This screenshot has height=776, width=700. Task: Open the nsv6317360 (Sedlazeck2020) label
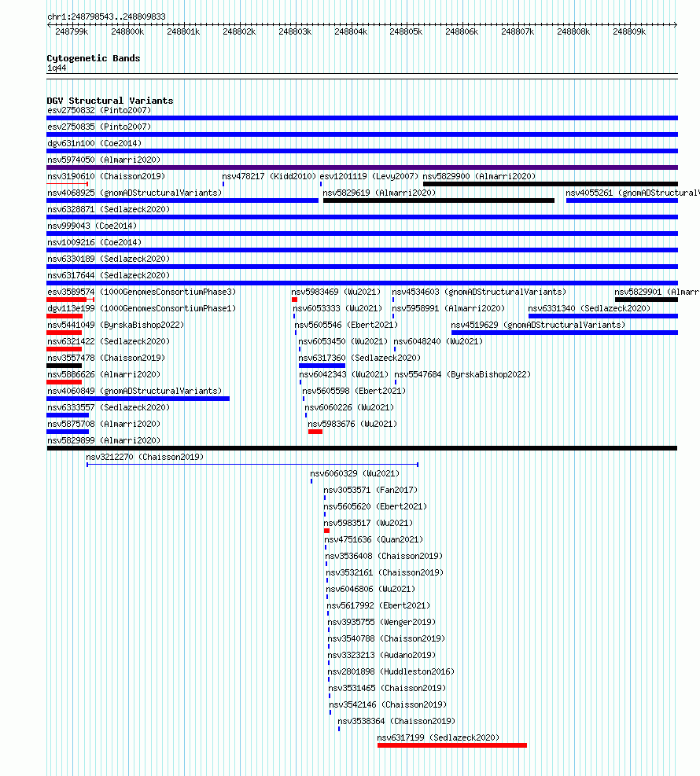359,358
